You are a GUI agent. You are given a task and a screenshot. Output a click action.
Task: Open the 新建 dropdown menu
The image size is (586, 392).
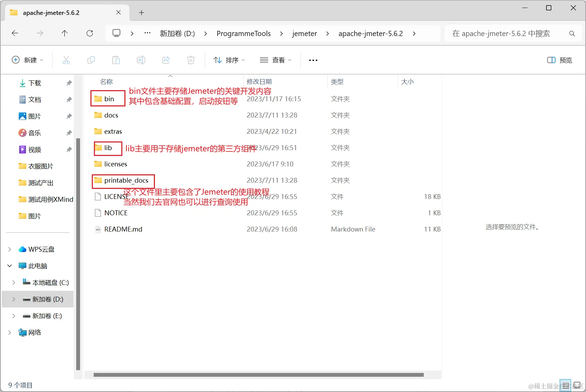click(x=28, y=60)
